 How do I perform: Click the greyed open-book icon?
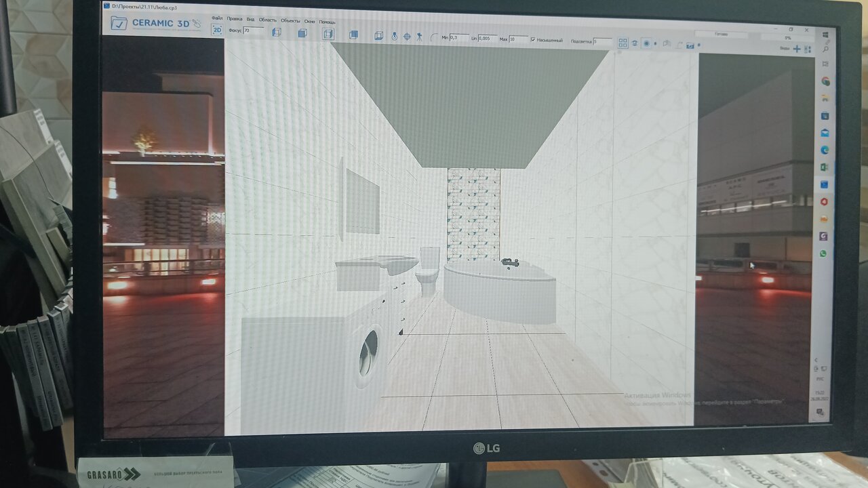667,44
